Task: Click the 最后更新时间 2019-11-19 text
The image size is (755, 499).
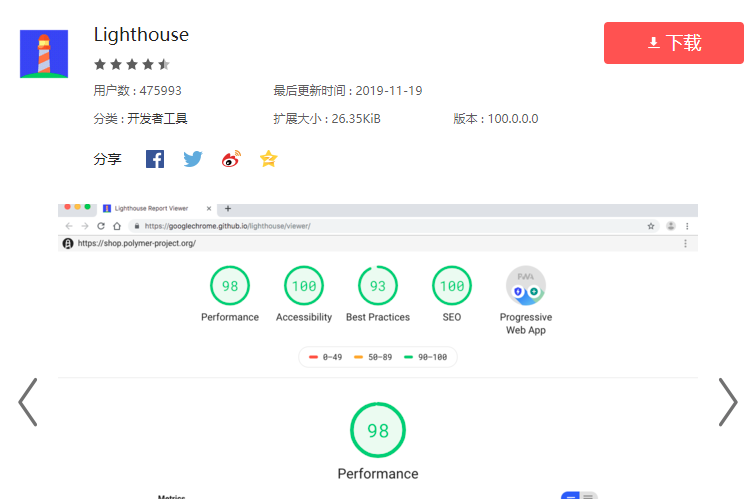Action: [x=348, y=91]
